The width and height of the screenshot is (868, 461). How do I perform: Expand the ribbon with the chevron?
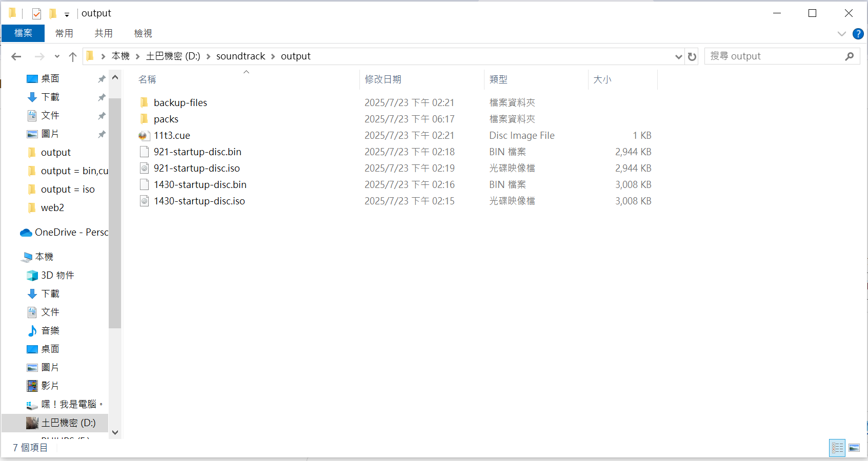[841, 34]
